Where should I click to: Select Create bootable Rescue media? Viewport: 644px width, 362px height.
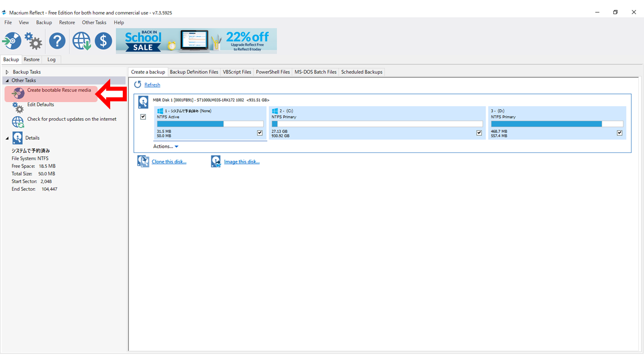59,90
